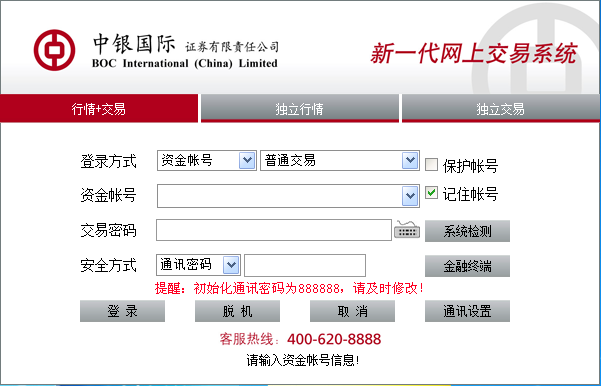This screenshot has height=386, width=601.
Task: Open the soft keyboard icon beside 交易密码
Action: point(407,230)
